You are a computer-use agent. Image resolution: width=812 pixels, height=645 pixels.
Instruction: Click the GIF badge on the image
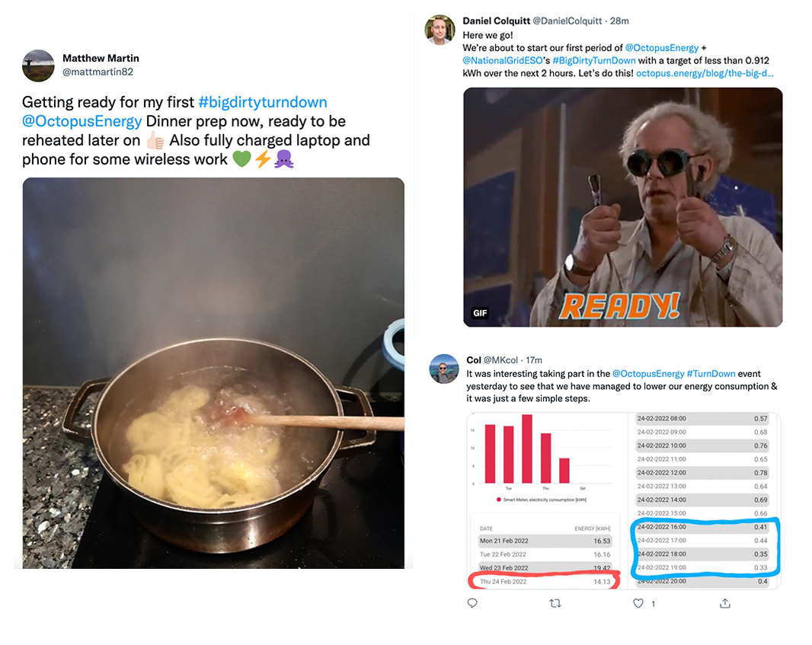(x=480, y=313)
